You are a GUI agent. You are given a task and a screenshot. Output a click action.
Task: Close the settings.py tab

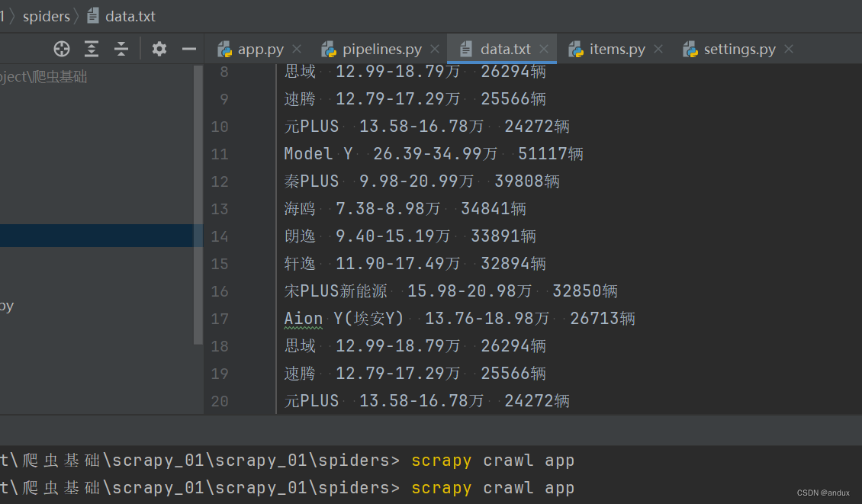789,49
